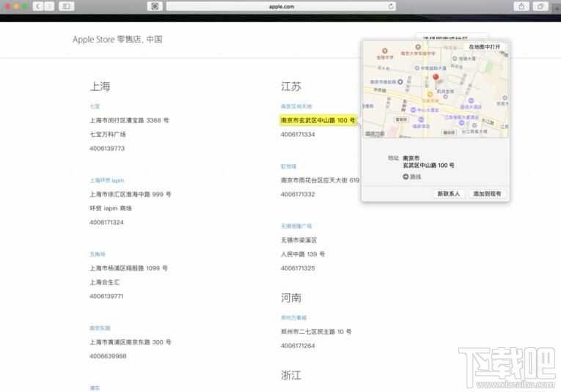Click phone number 4006171334
The width and height of the screenshot is (561, 392).
pos(298,134)
